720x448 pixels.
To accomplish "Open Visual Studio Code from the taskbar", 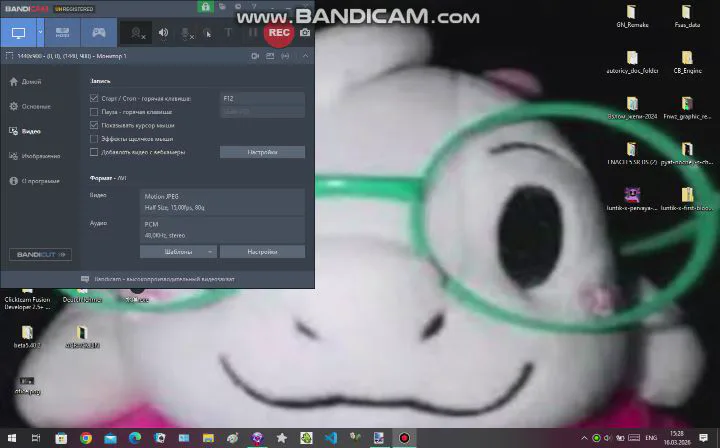I will coord(331,438).
